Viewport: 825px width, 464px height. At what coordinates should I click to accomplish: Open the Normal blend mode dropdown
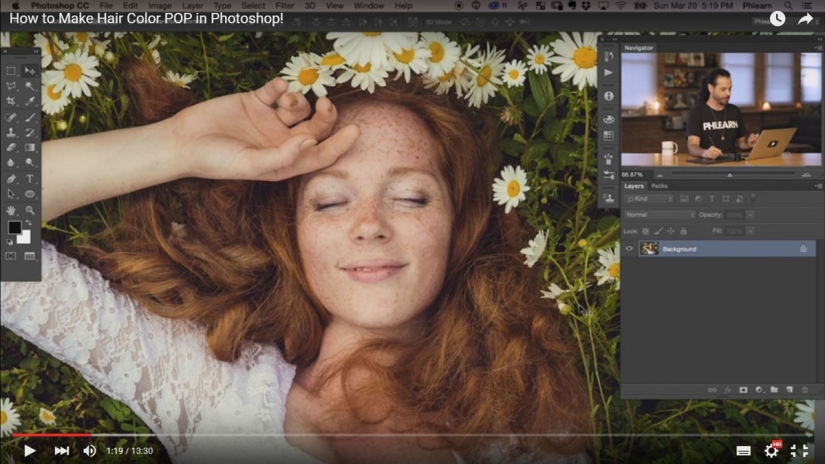[x=658, y=215]
